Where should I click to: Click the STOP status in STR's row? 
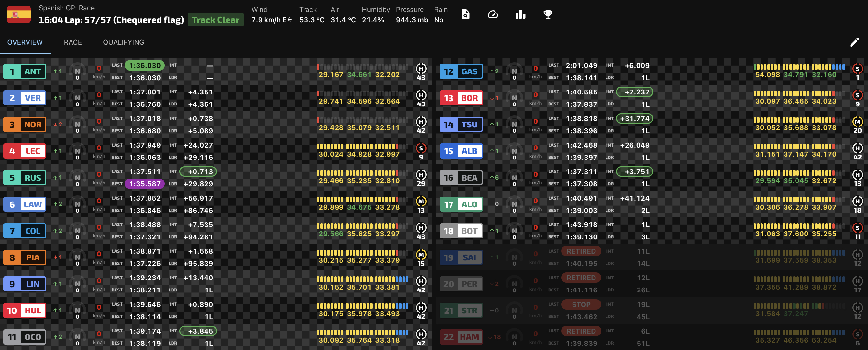(x=581, y=304)
